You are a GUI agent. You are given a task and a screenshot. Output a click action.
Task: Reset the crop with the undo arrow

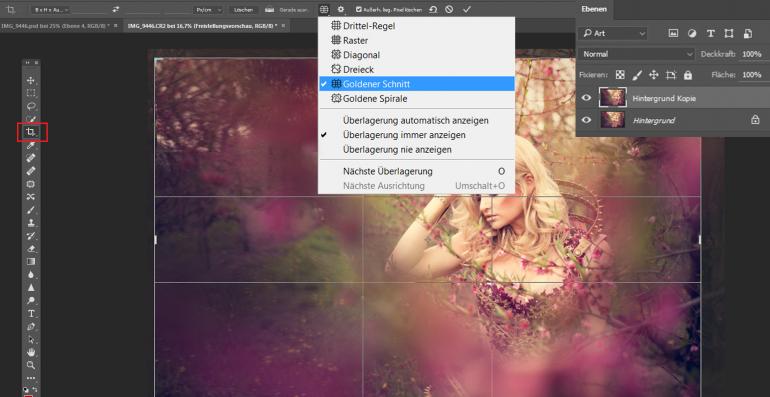pos(433,9)
